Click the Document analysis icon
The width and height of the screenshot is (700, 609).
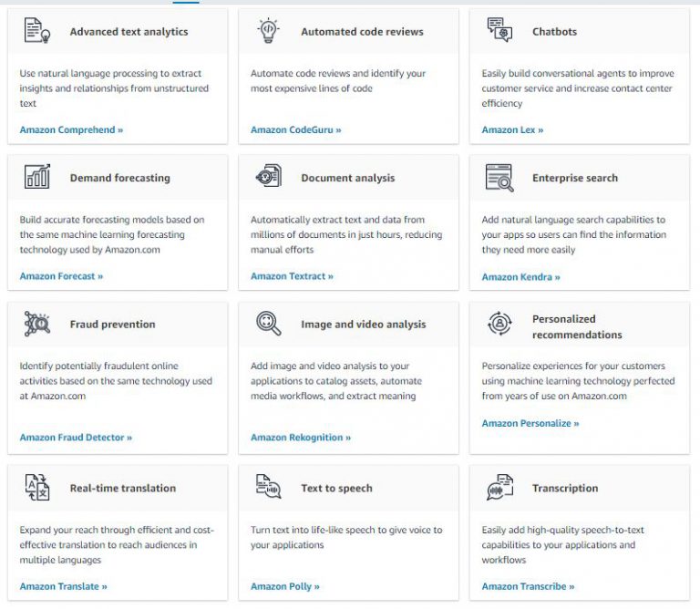(268, 176)
